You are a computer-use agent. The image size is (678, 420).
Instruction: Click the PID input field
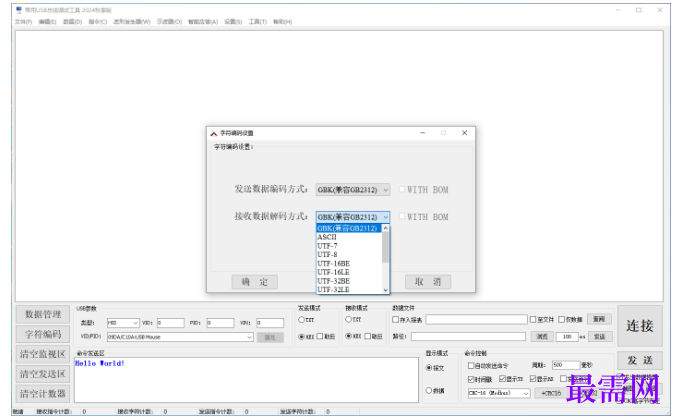[220, 323]
